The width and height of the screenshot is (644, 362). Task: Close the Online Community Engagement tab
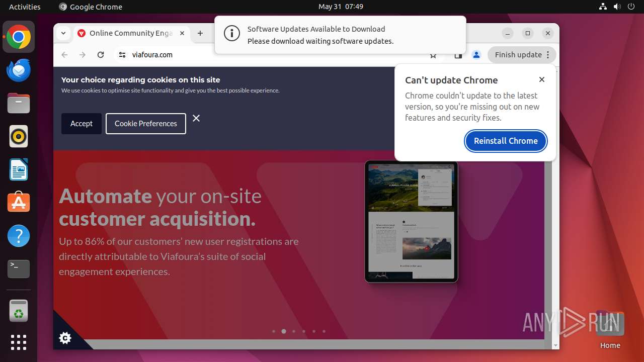click(x=182, y=33)
